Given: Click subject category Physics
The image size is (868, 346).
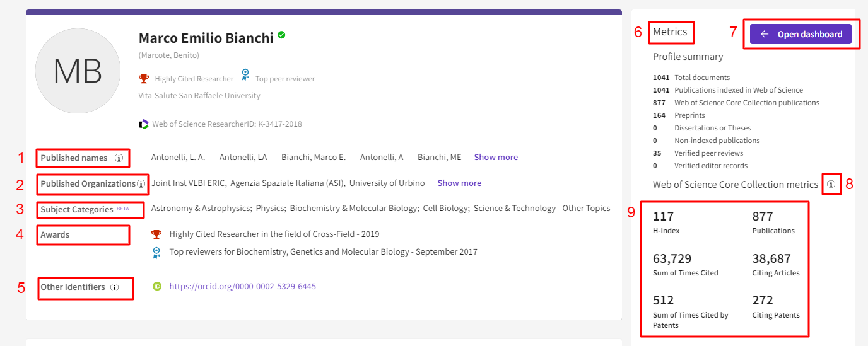Looking at the screenshot, I should pyautogui.click(x=271, y=208).
